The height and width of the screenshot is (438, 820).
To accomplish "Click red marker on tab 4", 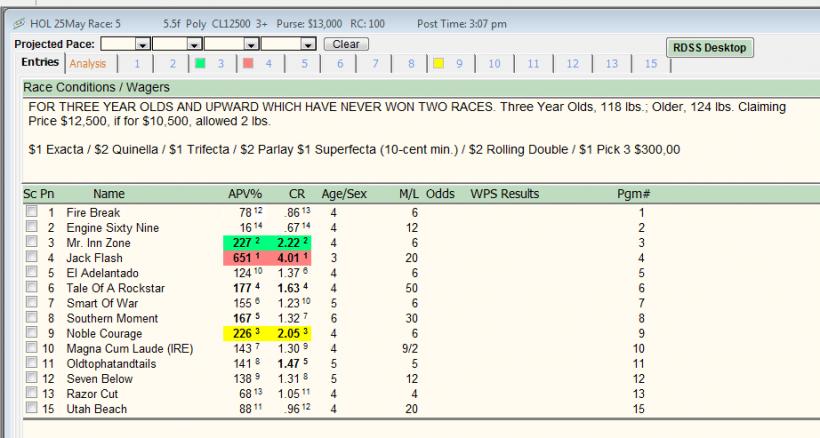I will [x=248, y=63].
